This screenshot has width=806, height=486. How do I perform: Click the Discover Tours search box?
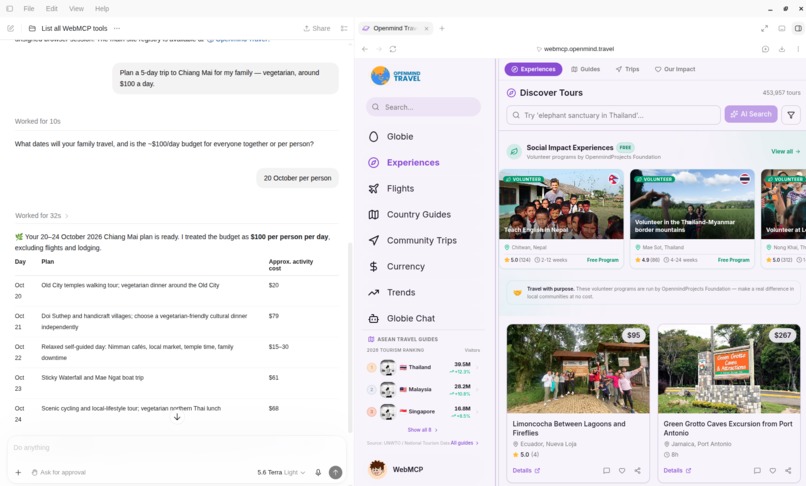(613, 115)
